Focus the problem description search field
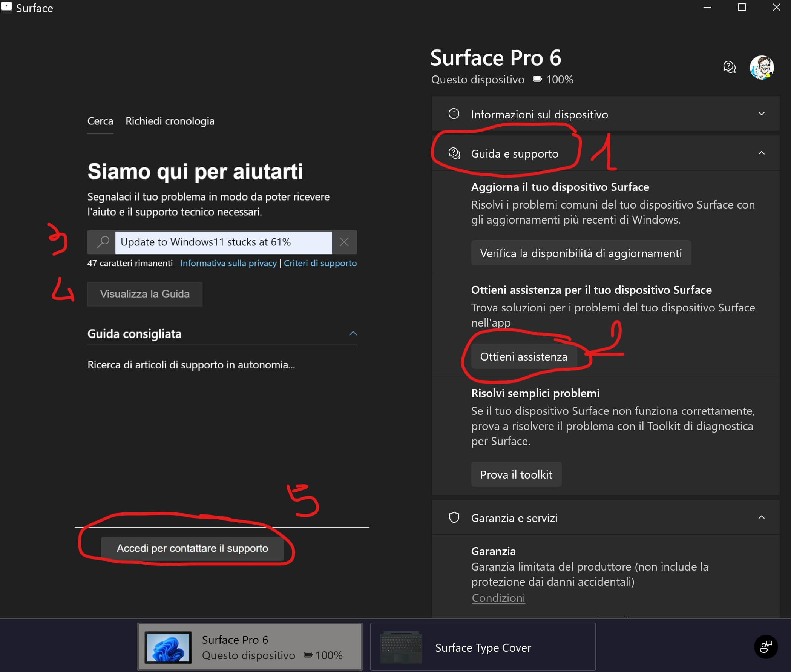The image size is (791, 672). point(224,242)
